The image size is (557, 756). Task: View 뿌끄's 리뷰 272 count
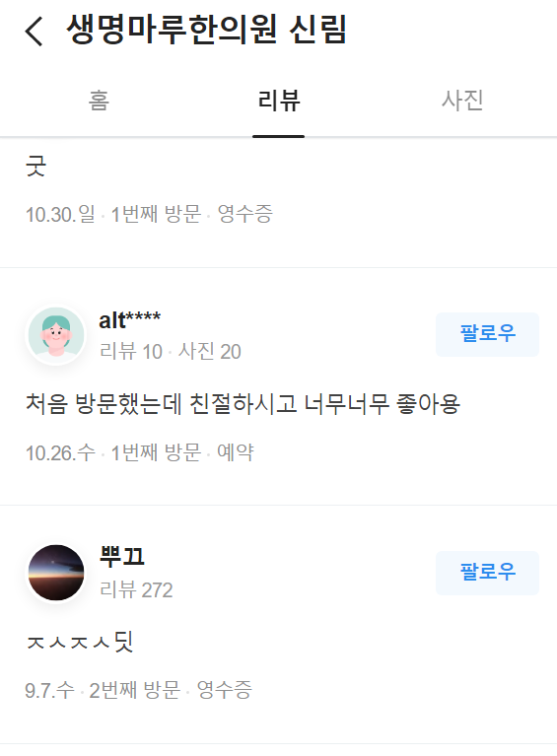click(136, 589)
